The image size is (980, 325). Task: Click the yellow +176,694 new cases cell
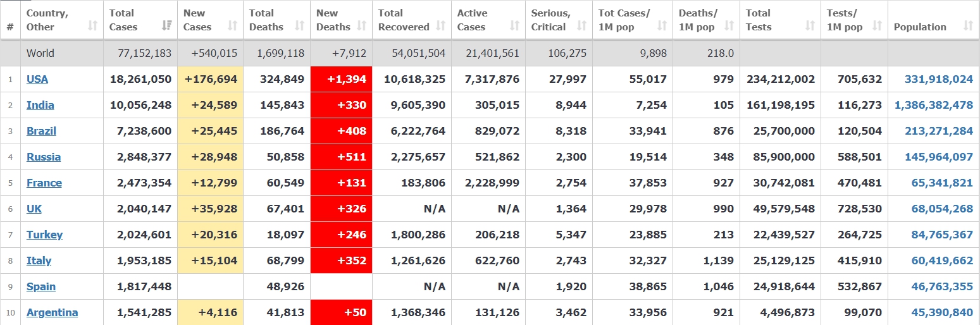pyautogui.click(x=211, y=79)
